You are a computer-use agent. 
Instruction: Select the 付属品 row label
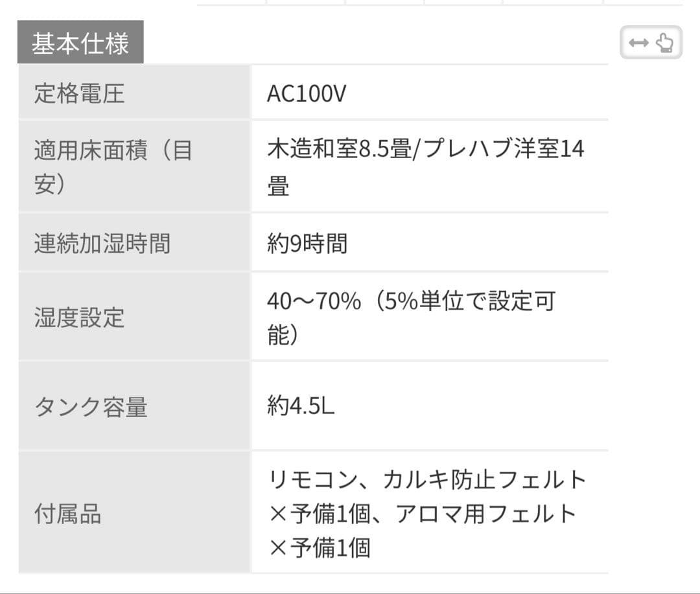pos(67,514)
